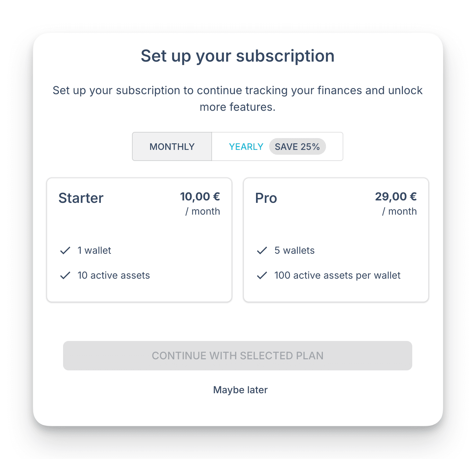The image size is (476, 459).
Task: Switch billing to Monthly
Action: 172,147
